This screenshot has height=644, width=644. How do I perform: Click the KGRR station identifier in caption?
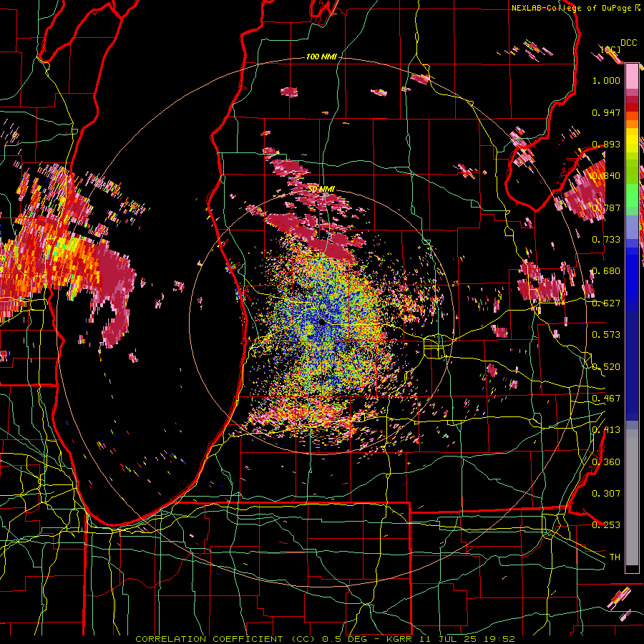tap(401, 639)
